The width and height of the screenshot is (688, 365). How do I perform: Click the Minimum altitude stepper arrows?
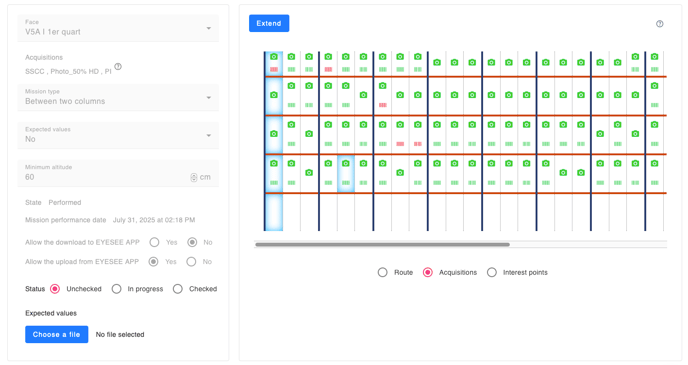coord(194,177)
